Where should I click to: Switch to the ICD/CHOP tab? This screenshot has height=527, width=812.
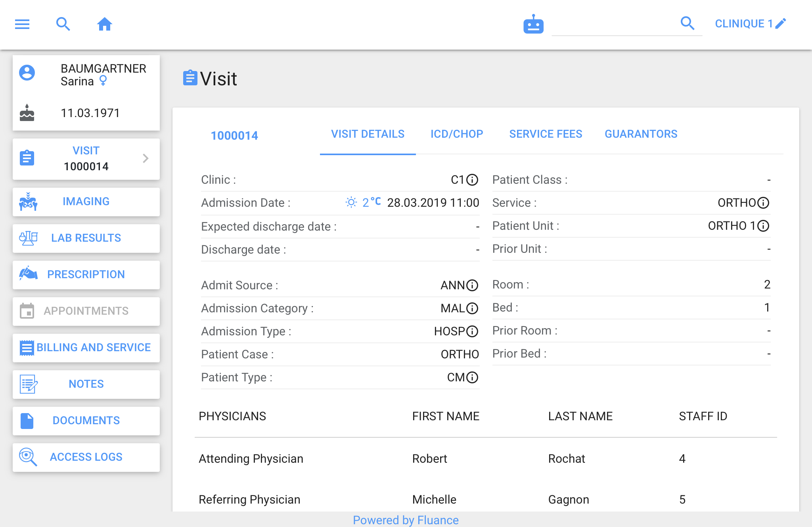tap(457, 134)
